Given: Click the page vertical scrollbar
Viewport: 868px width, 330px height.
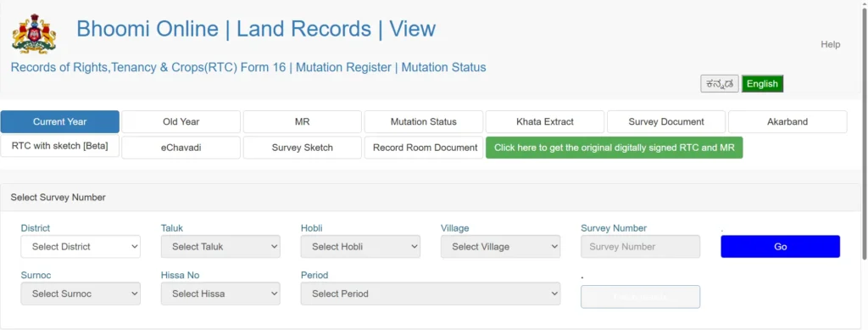Looking at the screenshot, I should point(864,133).
